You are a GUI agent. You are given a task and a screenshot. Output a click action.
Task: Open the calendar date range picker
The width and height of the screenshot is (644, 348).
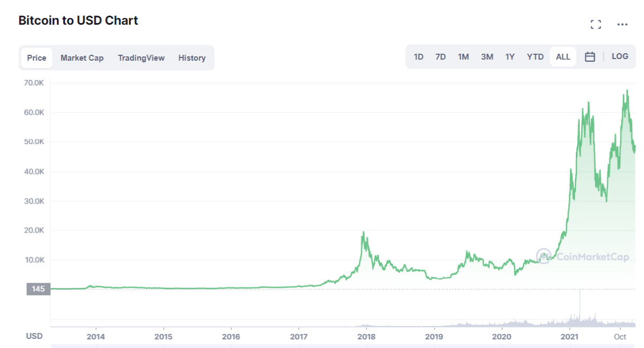click(590, 56)
